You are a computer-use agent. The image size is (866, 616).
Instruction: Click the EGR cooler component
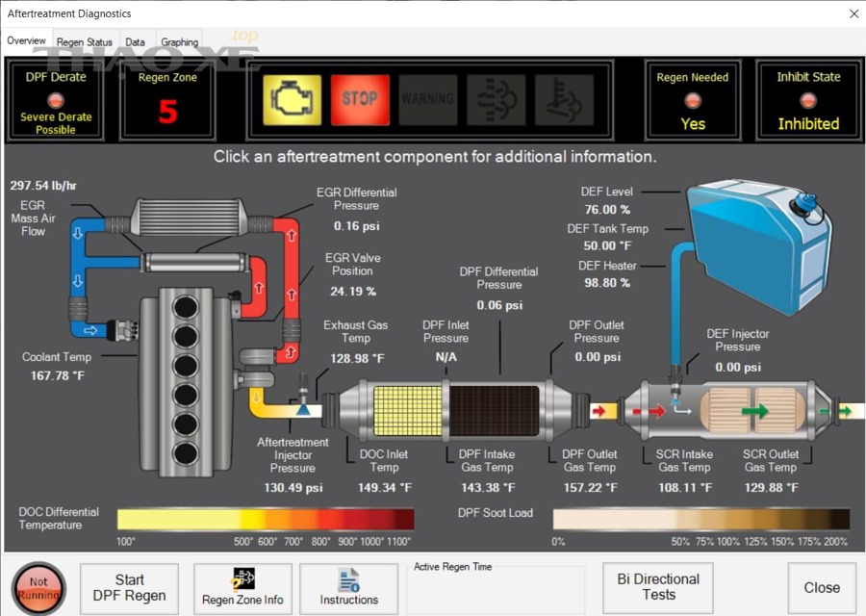click(x=194, y=263)
